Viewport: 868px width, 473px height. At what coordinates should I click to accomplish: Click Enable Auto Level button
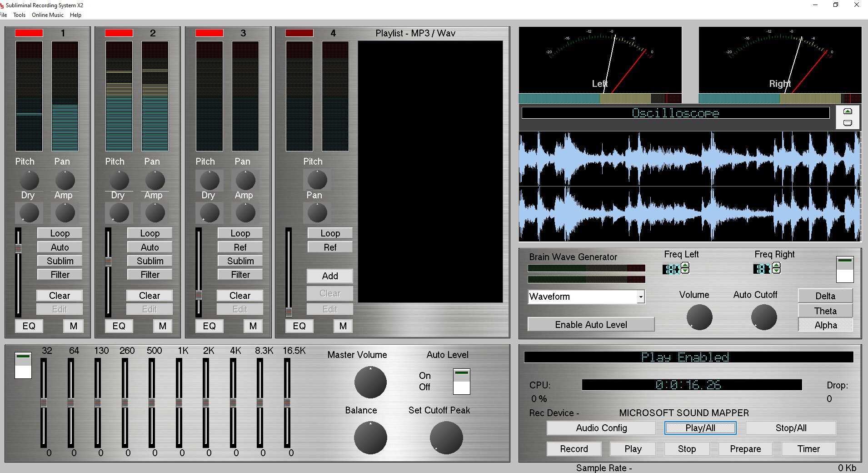[x=591, y=325]
